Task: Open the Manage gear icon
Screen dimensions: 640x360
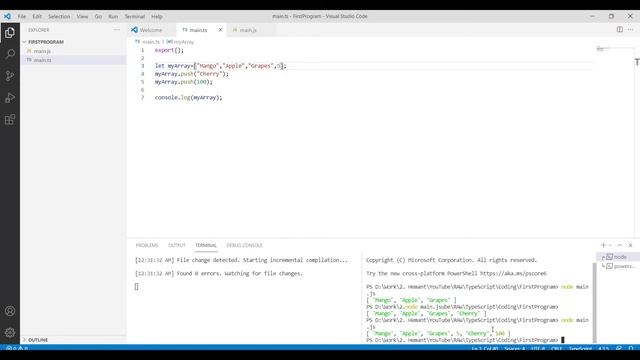Action: [10, 333]
